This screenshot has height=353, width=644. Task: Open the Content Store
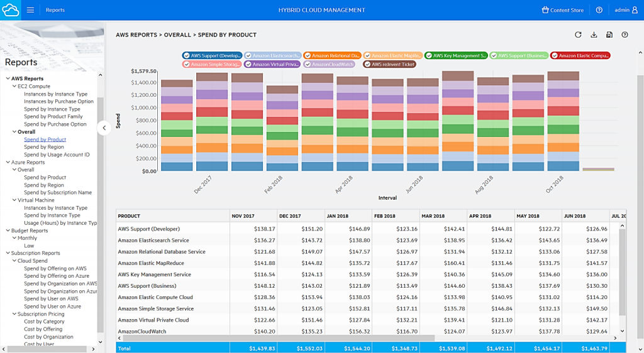pyautogui.click(x=562, y=10)
